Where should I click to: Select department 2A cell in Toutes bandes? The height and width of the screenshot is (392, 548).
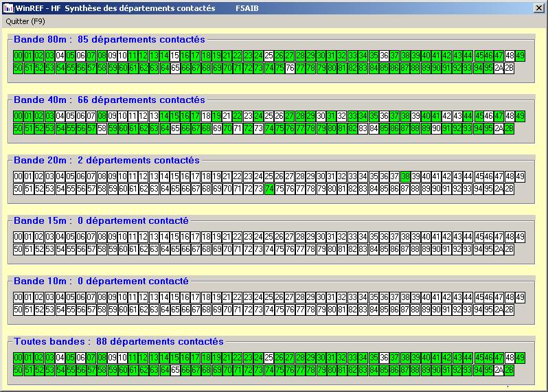(499, 370)
